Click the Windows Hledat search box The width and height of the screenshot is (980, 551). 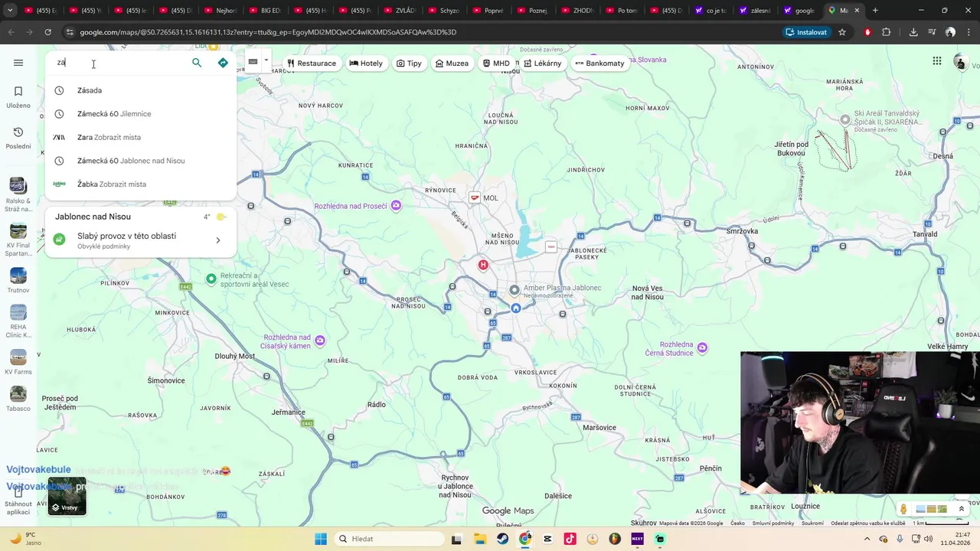click(x=388, y=539)
